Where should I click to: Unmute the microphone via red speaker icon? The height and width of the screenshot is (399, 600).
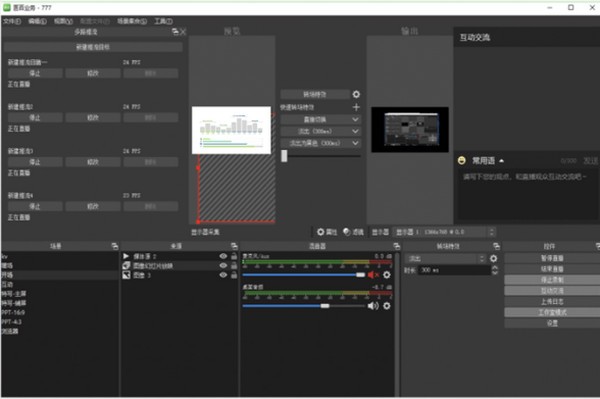[373, 275]
